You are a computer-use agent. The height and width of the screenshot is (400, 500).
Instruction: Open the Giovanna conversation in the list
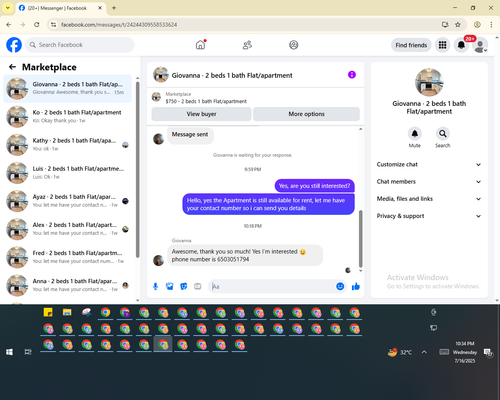67,88
